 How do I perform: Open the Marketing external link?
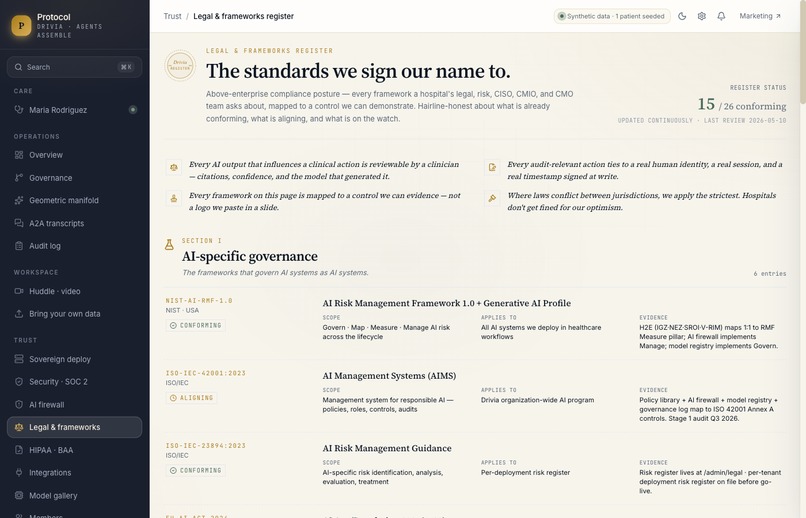pyautogui.click(x=760, y=16)
